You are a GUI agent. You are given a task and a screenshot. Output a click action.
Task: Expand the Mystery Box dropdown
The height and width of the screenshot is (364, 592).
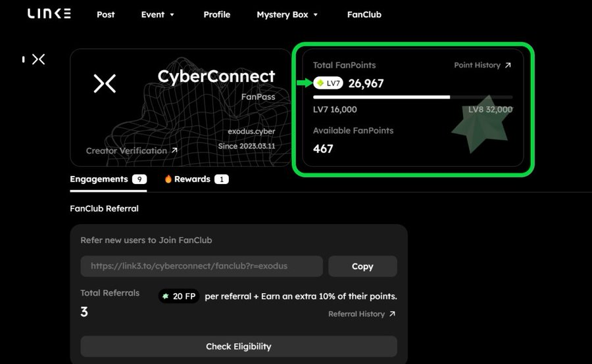pyautogui.click(x=287, y=14)
